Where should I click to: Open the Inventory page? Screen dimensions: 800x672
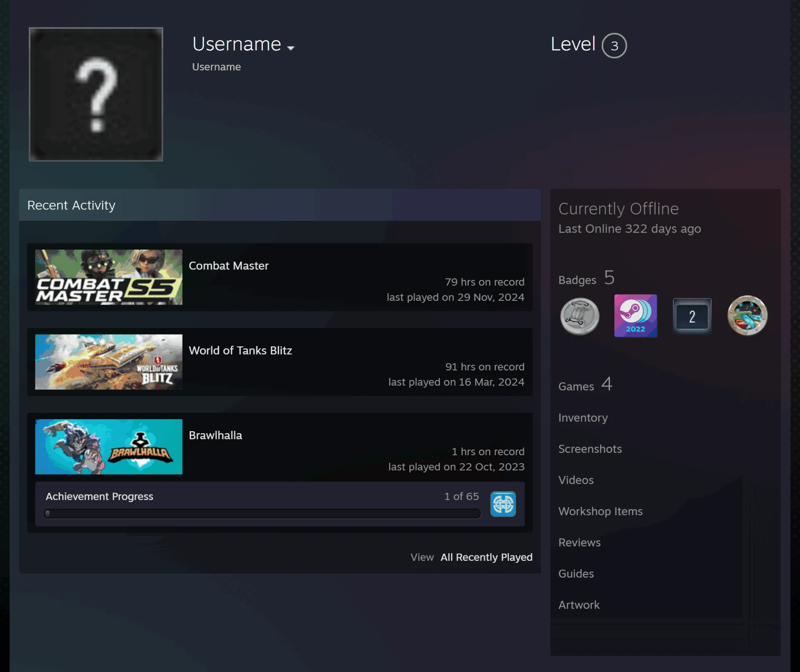tap(583, 417)
